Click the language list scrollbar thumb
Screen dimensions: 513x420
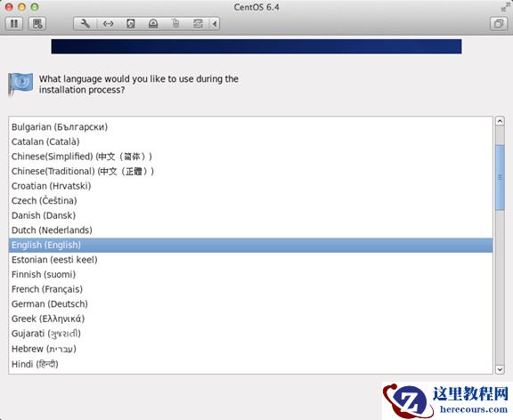tap(500, 177)
